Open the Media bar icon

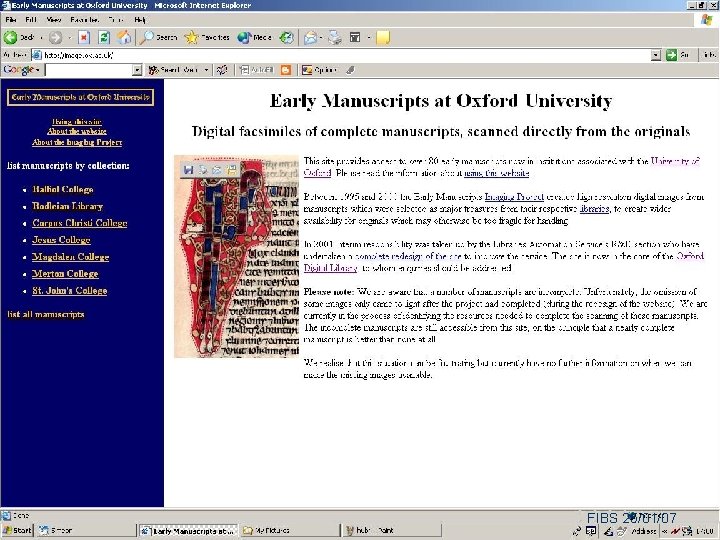(x=255, y=38)
